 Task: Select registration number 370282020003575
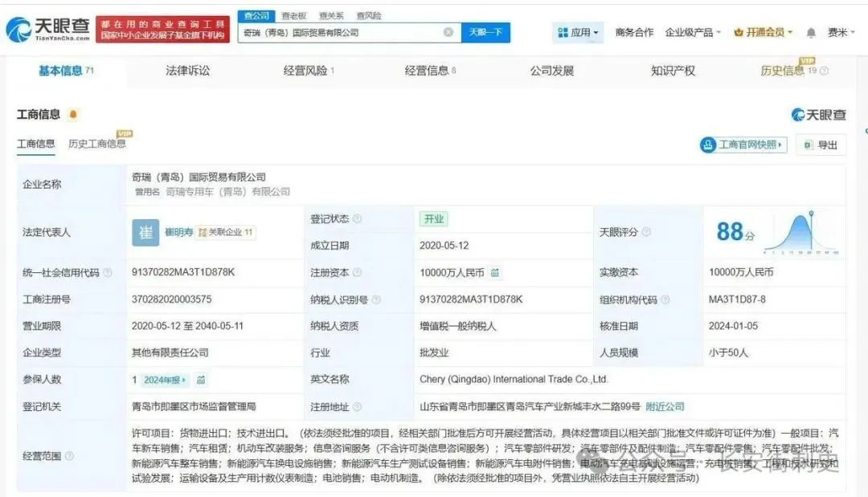click(172, 299)
